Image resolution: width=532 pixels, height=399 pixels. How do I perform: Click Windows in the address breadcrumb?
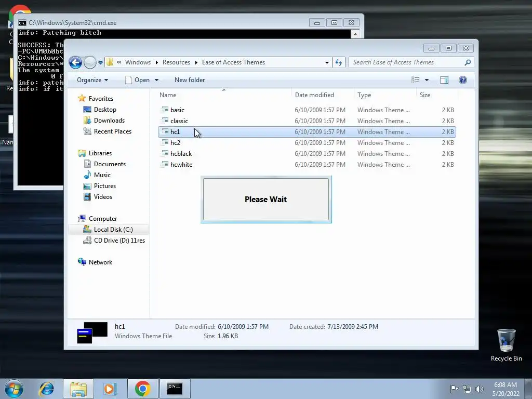138,62
